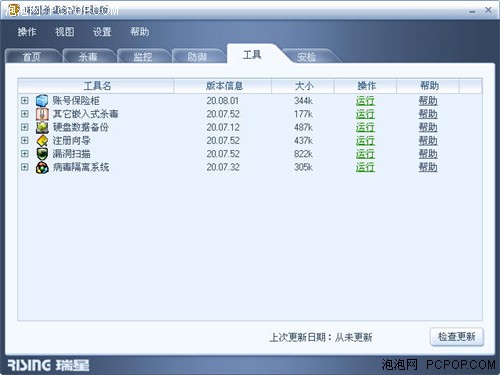Open 帮助 link for 漏洞扫描
The width and height of the screenshot is (500, 375).
[428, 154]
